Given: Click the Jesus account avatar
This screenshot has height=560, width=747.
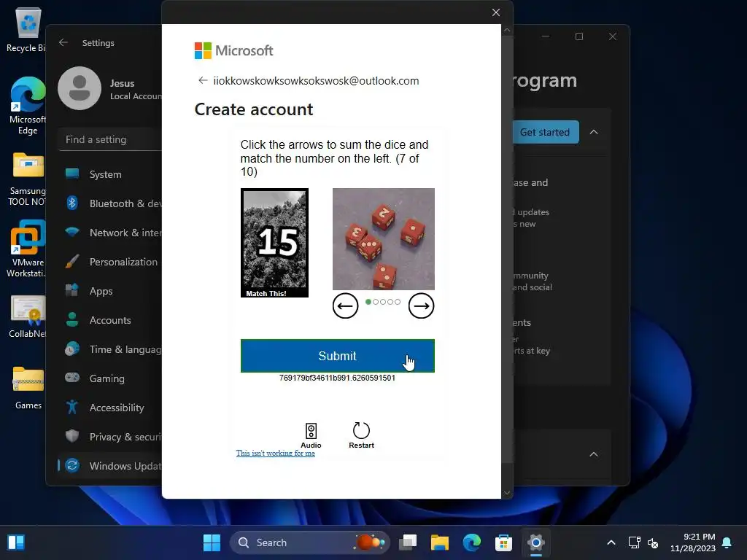Looking at the screenshot, I should pos(80,88).
